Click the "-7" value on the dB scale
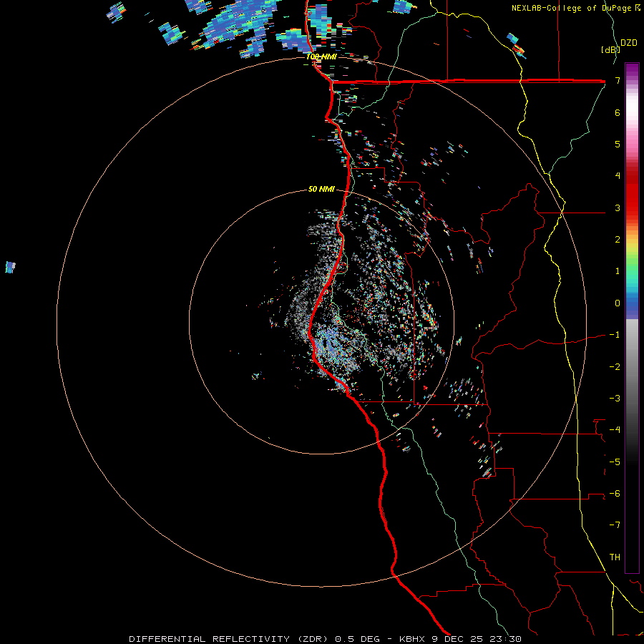Viewport: 644px width, 644px height. coord(615,525)
